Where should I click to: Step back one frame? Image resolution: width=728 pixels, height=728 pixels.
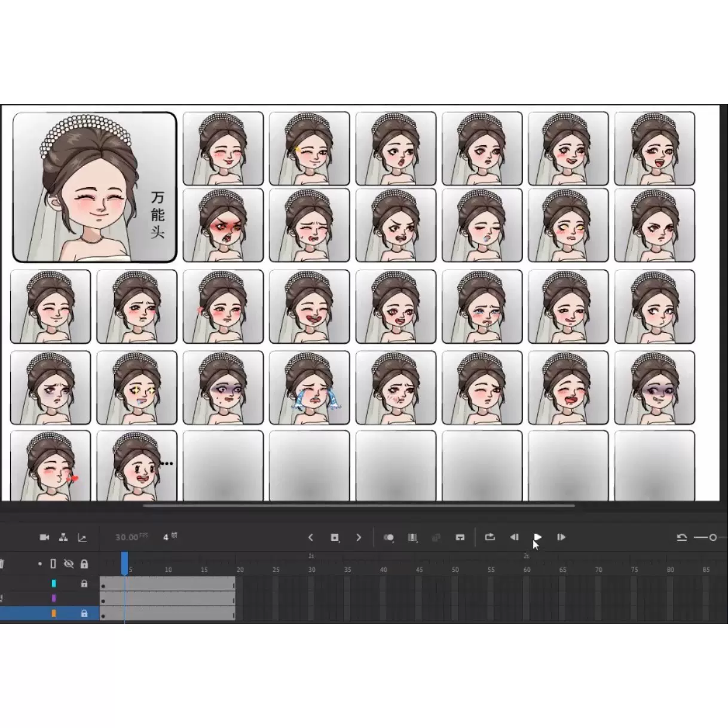[x=513, y=537]
